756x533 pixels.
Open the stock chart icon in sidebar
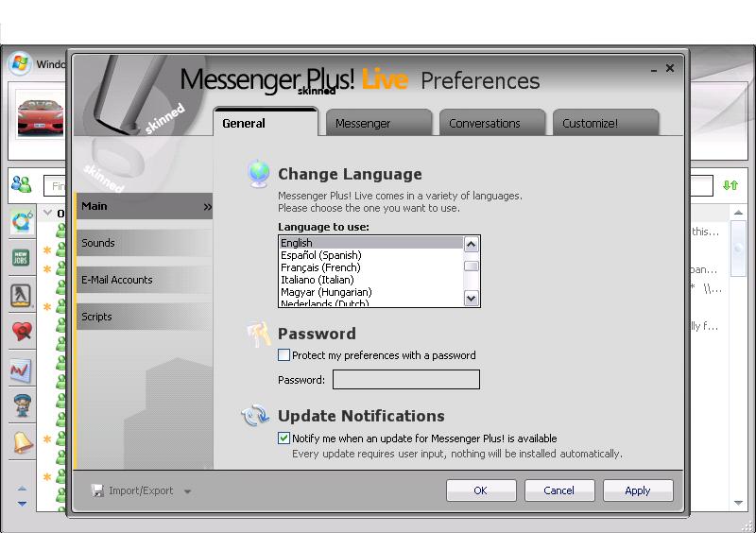[21, 370]
